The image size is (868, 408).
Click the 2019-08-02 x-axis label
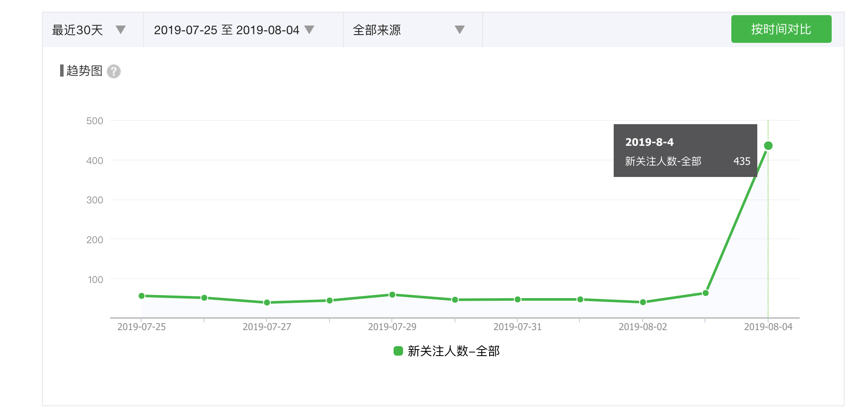tap(643, 327)
